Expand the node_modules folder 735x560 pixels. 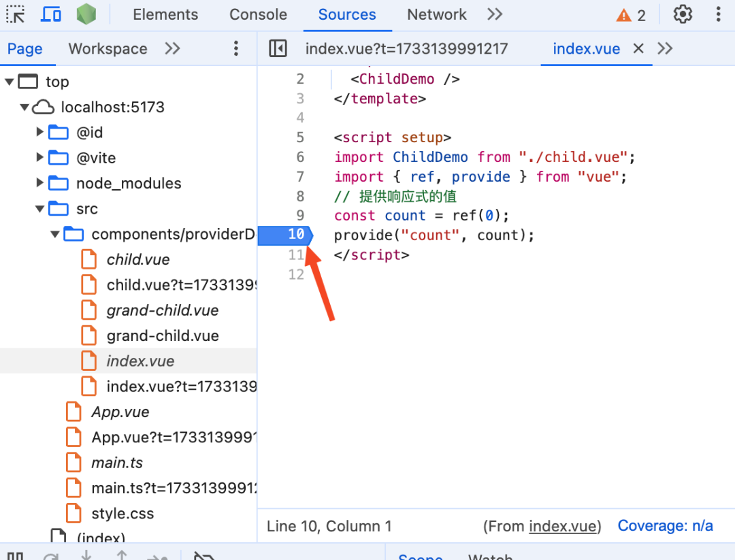click(x=39, y=183)
